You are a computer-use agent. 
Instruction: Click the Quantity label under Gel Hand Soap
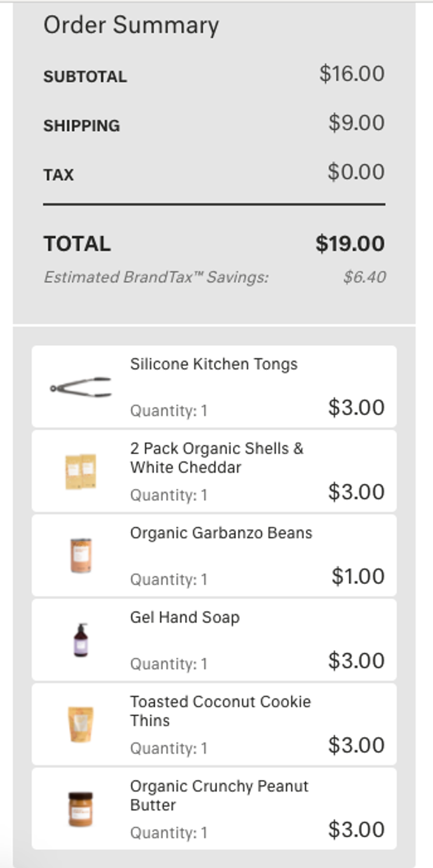pos(168,664)
